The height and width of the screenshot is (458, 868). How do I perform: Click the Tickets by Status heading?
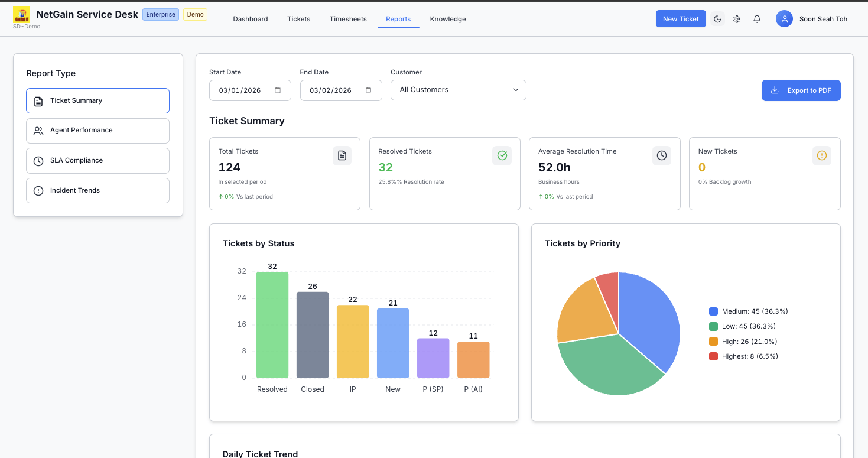[258, 243]
